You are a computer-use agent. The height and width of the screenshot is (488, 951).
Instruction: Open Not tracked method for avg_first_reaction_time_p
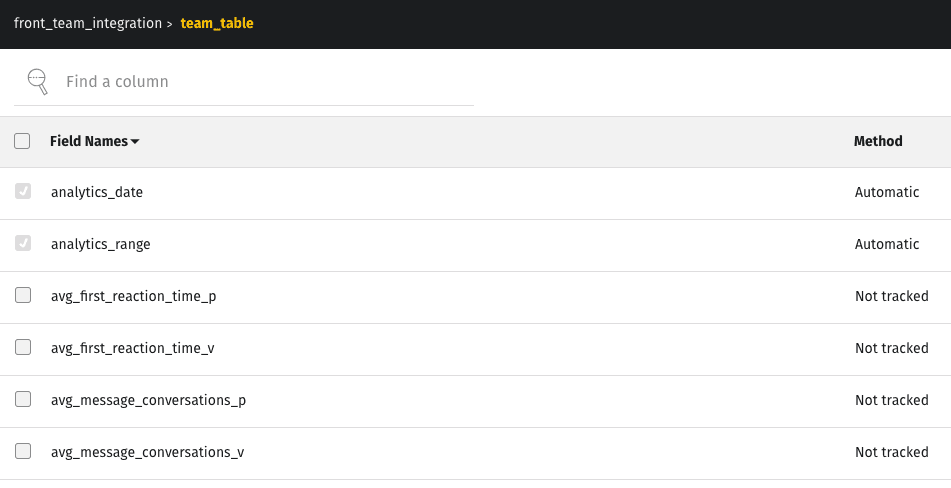click(892, 296)
